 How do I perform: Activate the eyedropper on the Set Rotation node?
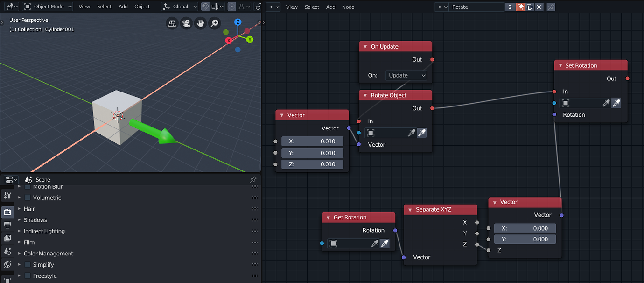[x=616, y=103]
